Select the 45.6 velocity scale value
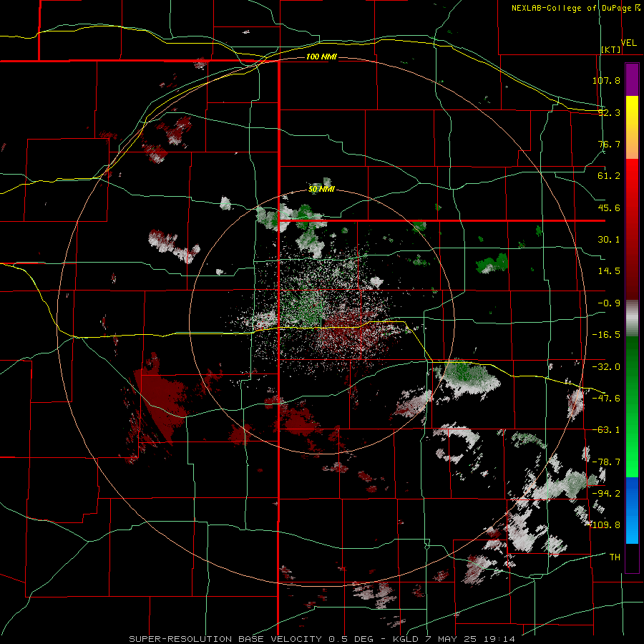The image size is (644, 644). pos(609,208)
